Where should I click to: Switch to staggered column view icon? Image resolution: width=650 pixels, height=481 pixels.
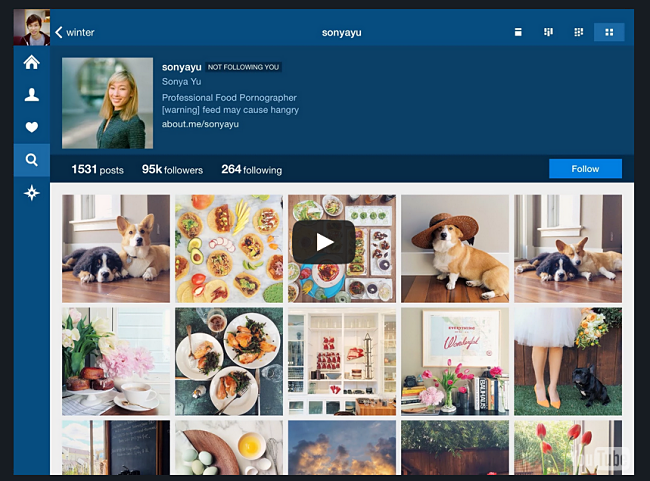point(548,32)
